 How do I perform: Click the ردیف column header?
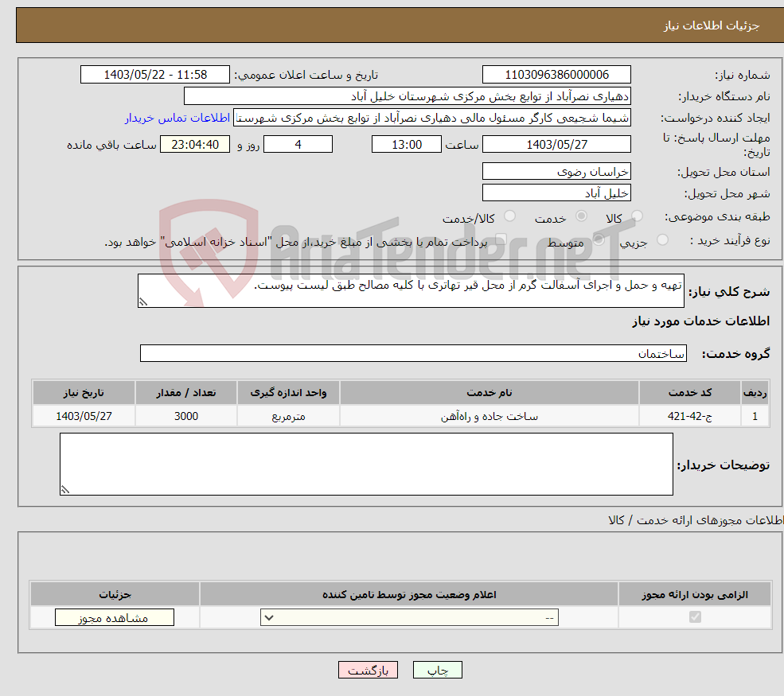pyautogui.click(x=755, y=393)
